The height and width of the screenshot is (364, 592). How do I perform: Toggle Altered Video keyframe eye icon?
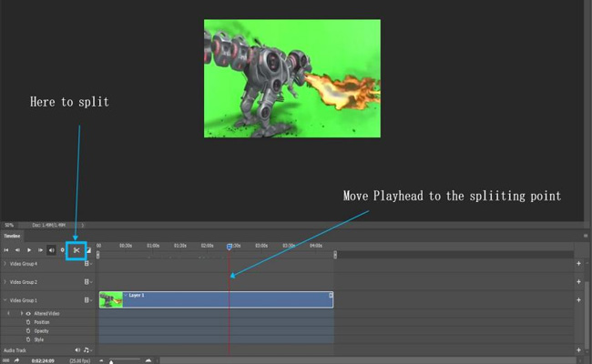pos(28,313)
